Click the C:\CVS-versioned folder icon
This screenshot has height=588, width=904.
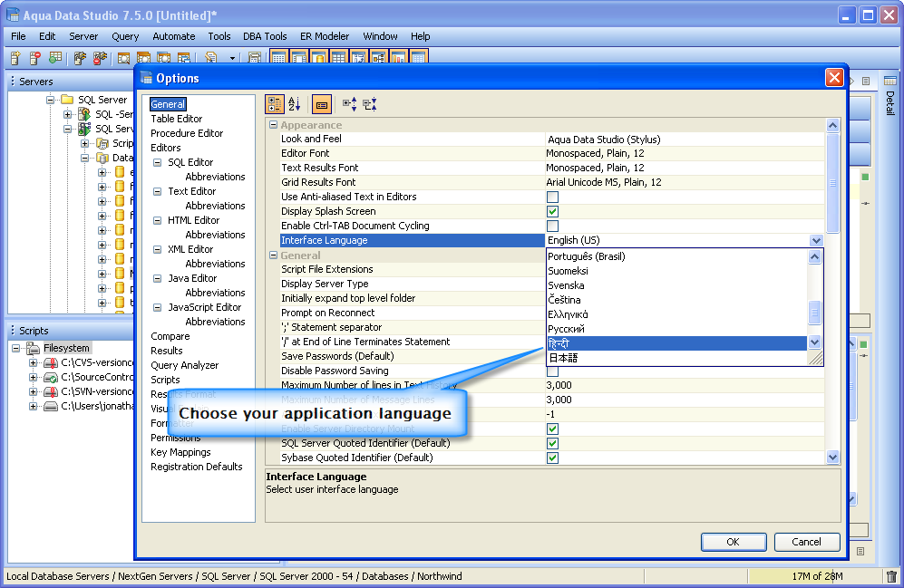click(x=51, y=362)
